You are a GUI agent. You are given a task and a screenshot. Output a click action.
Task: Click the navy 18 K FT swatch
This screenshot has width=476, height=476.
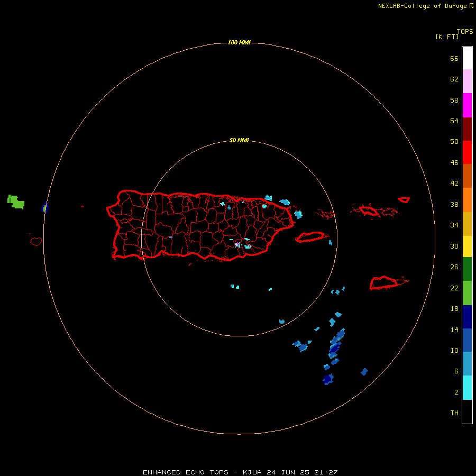coord(467,317)
